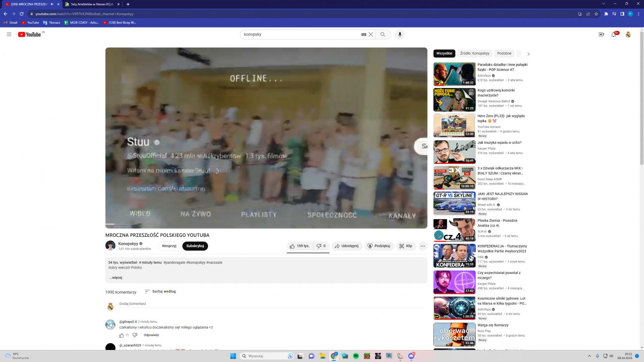Select the Źródło: Konopskyy filter chip
Screen dimensions: 644x362
(474, 54)
